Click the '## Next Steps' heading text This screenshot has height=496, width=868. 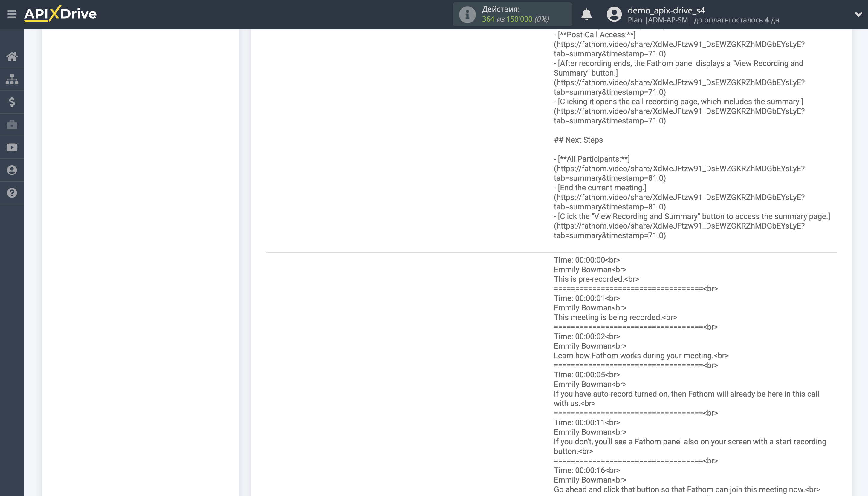coord(578,140)
